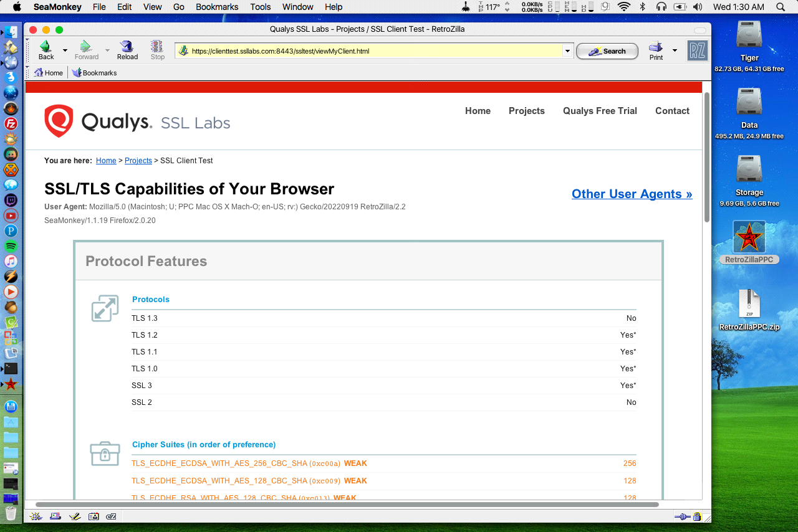Open the Trash in the Dock

coord(11,513)
